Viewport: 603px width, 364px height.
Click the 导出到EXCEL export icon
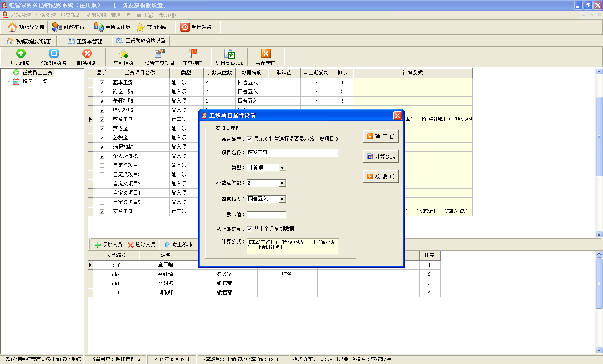point(229,54)
